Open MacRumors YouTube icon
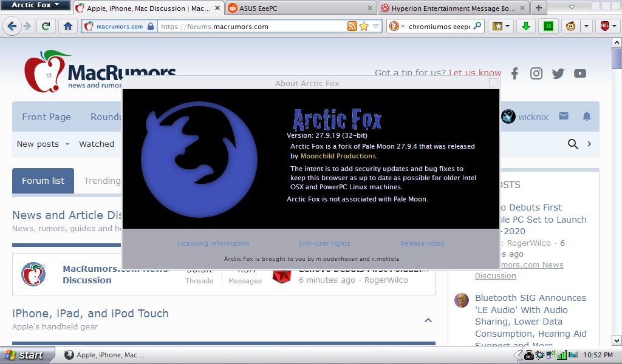This screenshot has width=622, height=364. [x=580, y=73]
